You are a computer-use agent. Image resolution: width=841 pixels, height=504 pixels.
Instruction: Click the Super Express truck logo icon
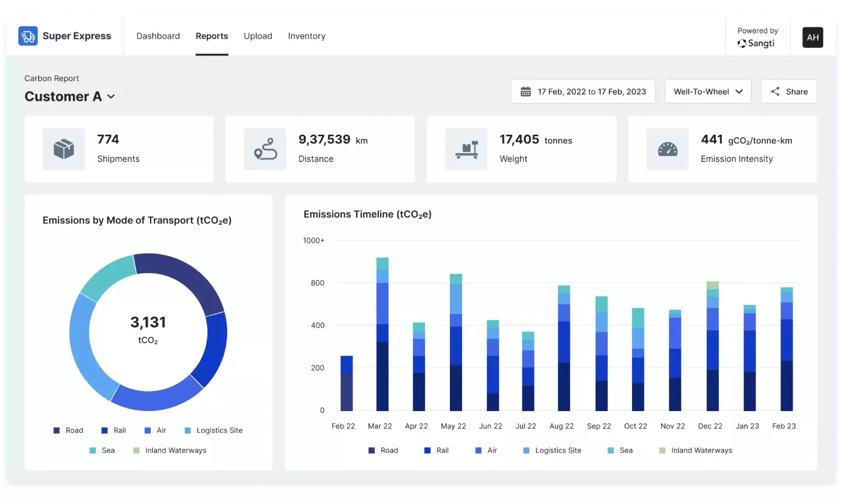point(28,35)
